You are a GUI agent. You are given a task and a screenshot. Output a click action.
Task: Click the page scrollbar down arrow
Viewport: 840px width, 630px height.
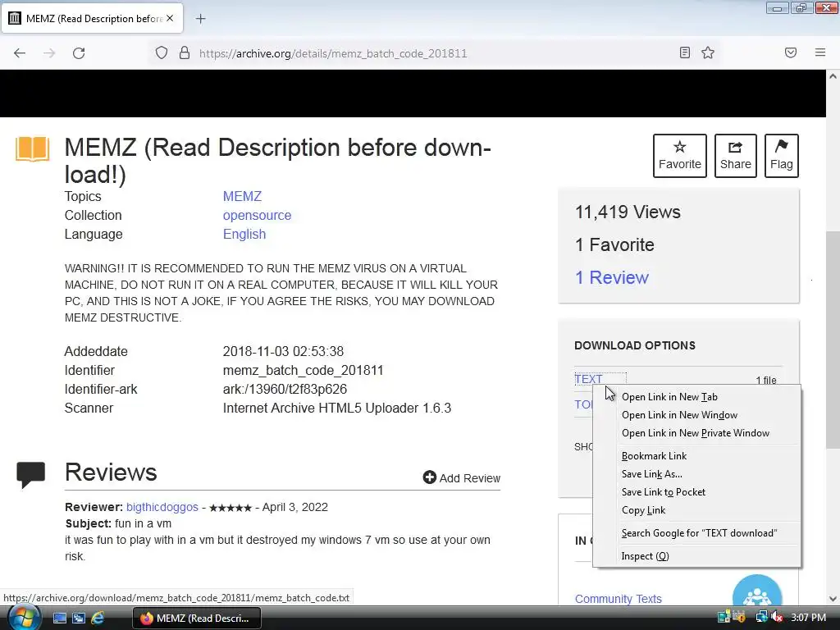(833, 599)
